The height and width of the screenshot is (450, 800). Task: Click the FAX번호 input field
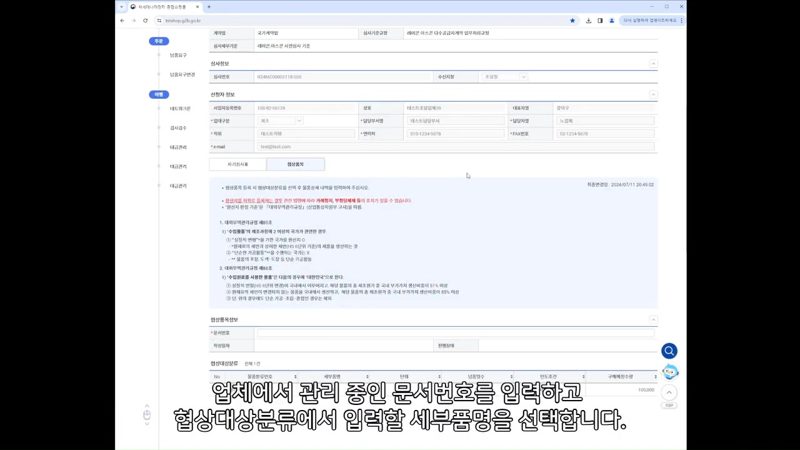point(605,134)
